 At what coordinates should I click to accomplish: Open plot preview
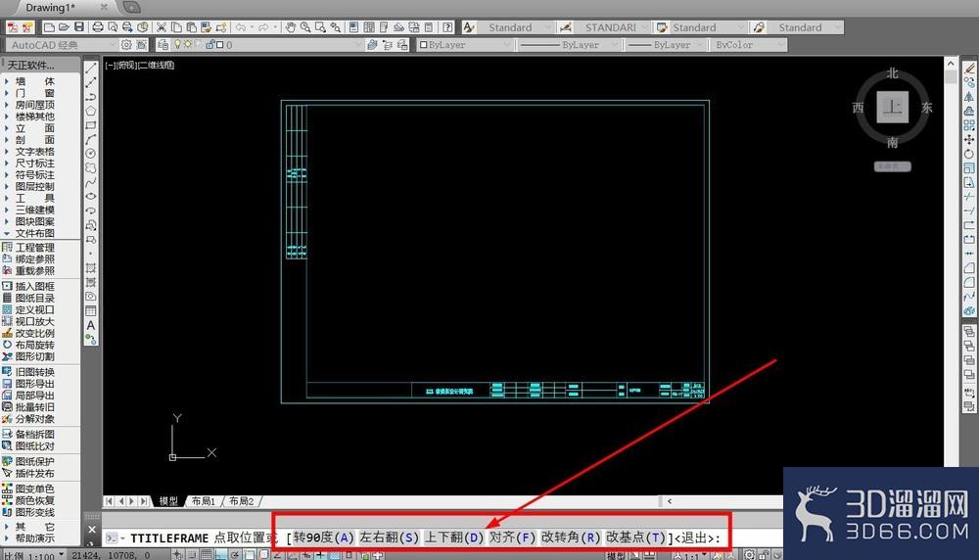click(113, 27)
